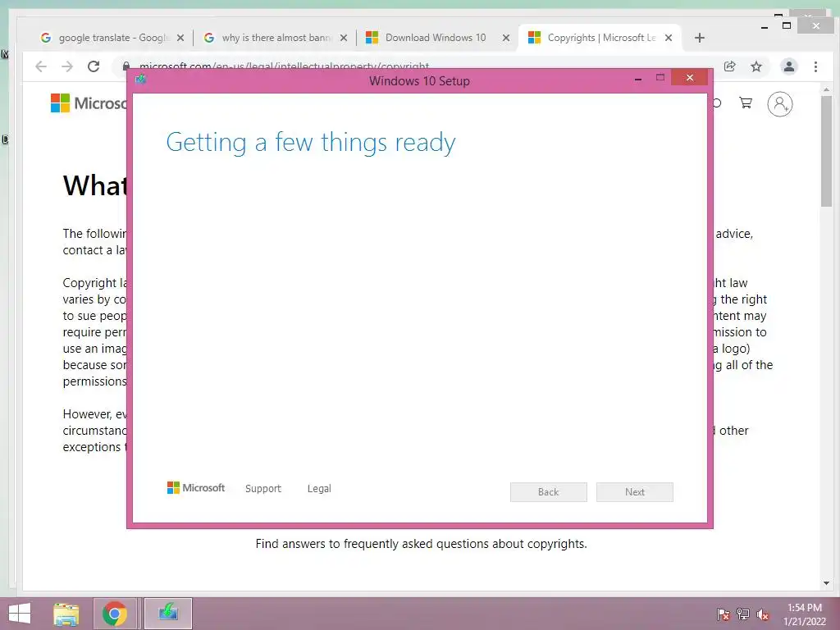
Task: Minimize the Chrome window
Action: [x=765, y=26]
